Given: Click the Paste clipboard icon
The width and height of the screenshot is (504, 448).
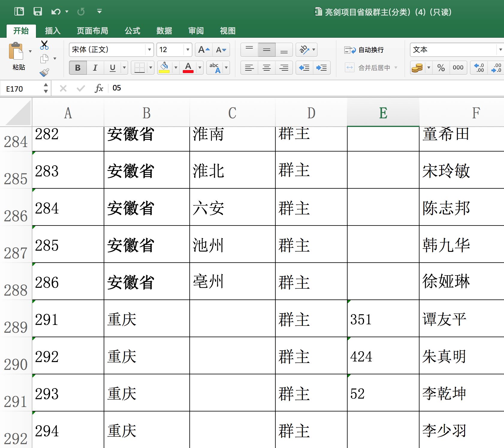Looking at the screenshot, I should pyautogui.click(x=16, y=51).
